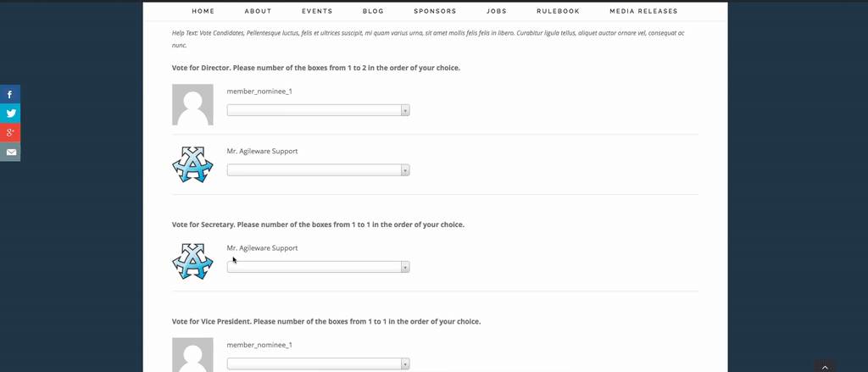Open the Rulebook menu link
Image resolution: width=868 pixels, height=372 pixels.
click(x=558, y=11)
